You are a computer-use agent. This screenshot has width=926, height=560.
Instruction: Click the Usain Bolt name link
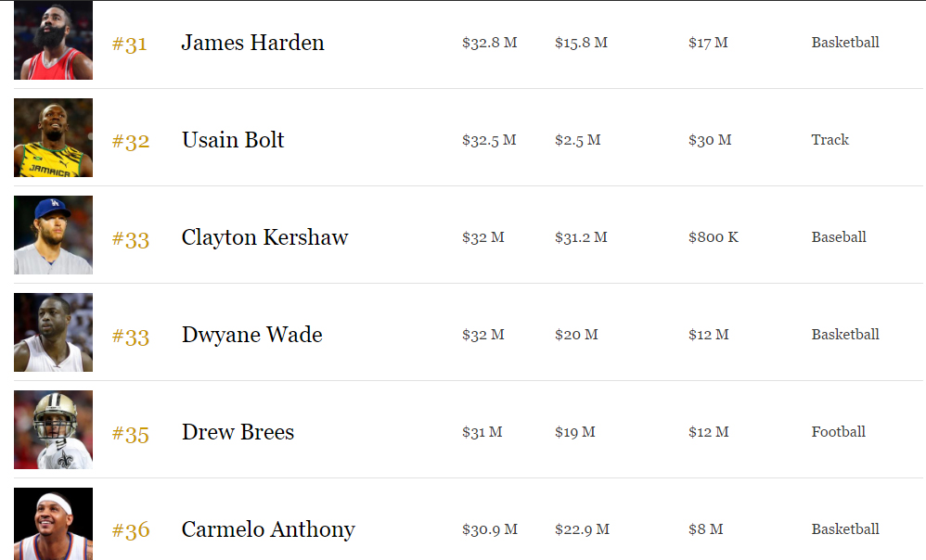[x=233, y=140]
